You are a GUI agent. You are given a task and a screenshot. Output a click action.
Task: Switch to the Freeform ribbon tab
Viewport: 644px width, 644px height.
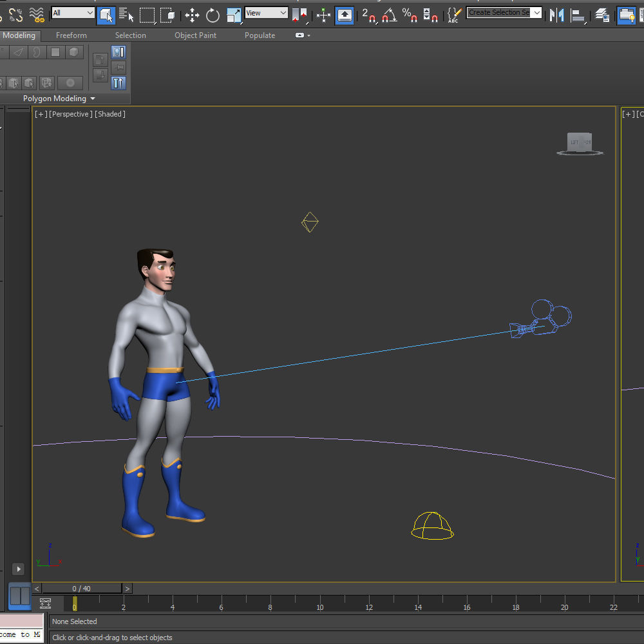click(x=71, y=35)
